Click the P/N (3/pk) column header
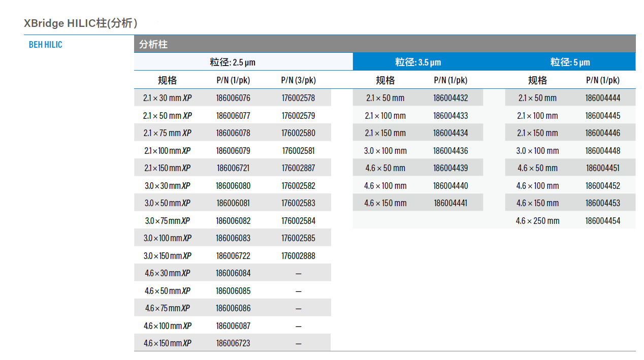Screen dimensions: 644x360 [x=298, y=80]
